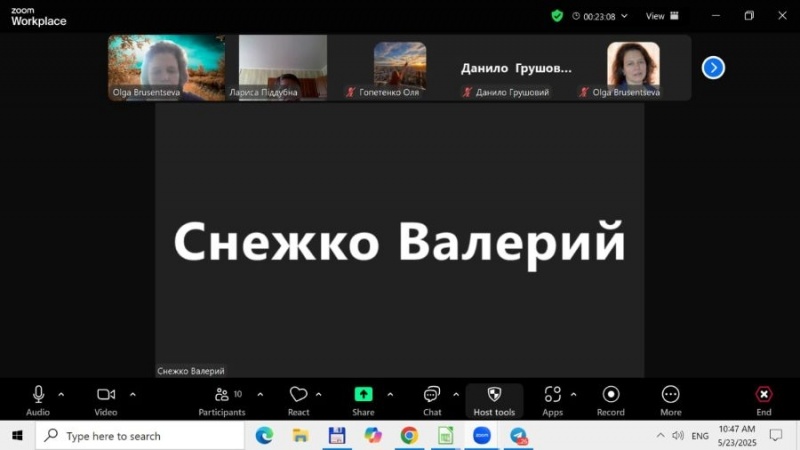
Task: Start screen sharing with Share button
Action: [x=363, y=400]
